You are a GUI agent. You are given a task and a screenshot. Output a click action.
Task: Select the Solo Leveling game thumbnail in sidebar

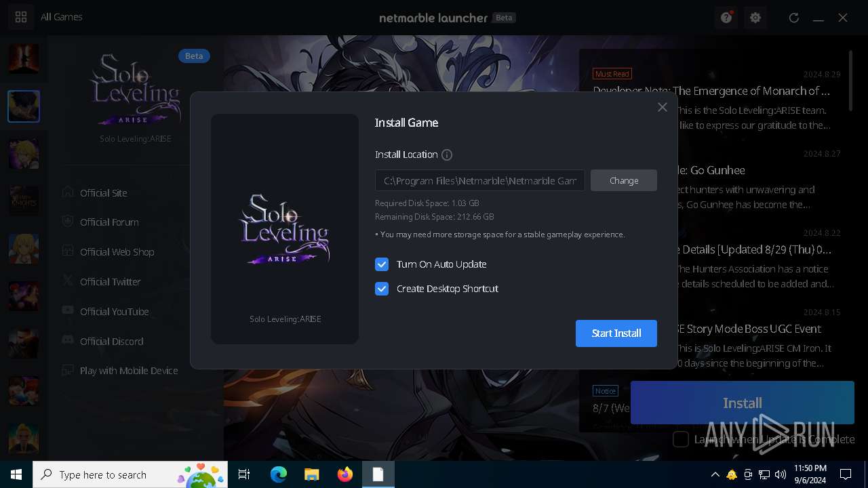(x=24, y=106)
